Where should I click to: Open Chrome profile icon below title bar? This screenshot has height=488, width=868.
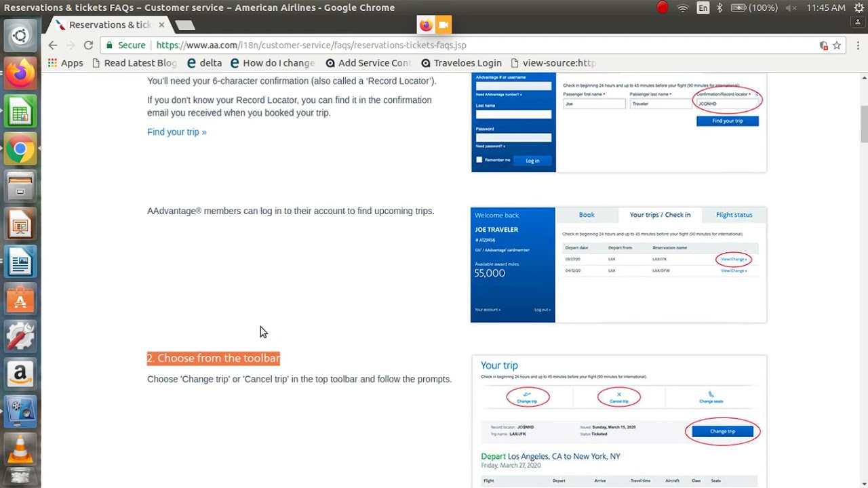858,22
